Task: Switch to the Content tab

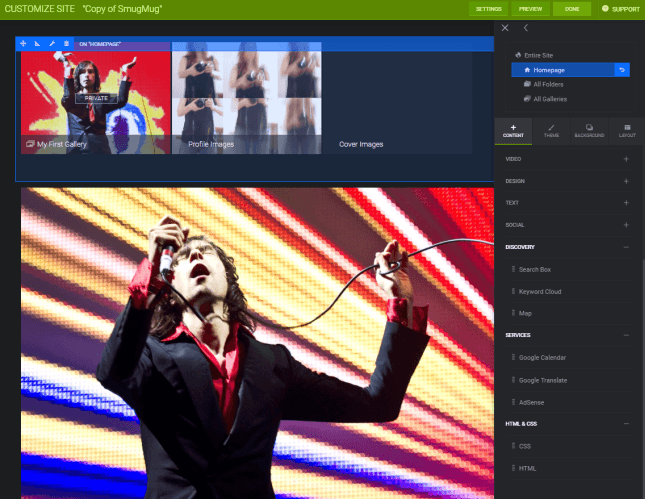Action: tap(513, 131)
